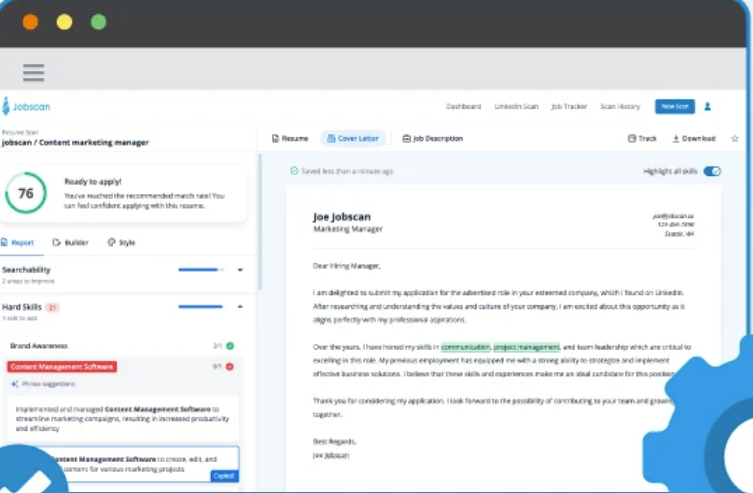Screen dimensions: 753x493
Task: Open the Job Description tab
Action: pyautogui.click(x=433, y=139)
